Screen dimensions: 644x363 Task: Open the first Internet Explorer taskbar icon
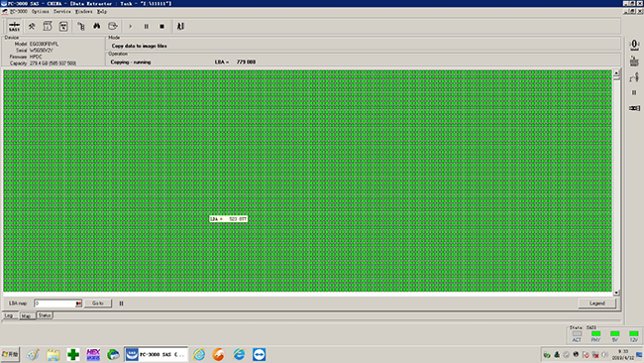199,354
